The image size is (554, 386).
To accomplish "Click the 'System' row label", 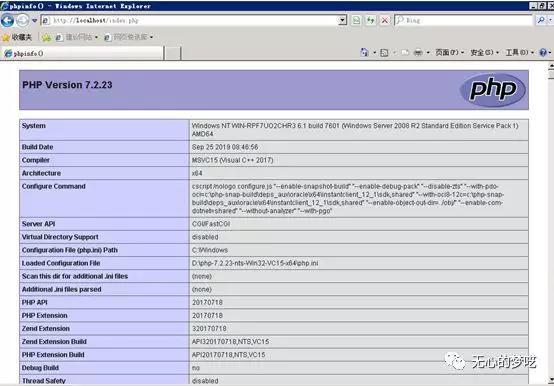I will 34,126.
